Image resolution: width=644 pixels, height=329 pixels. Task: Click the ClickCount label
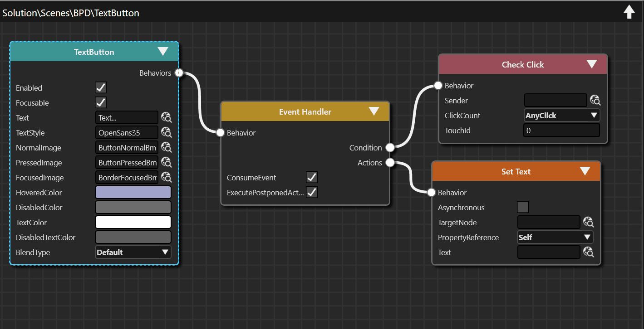point(462,116)
